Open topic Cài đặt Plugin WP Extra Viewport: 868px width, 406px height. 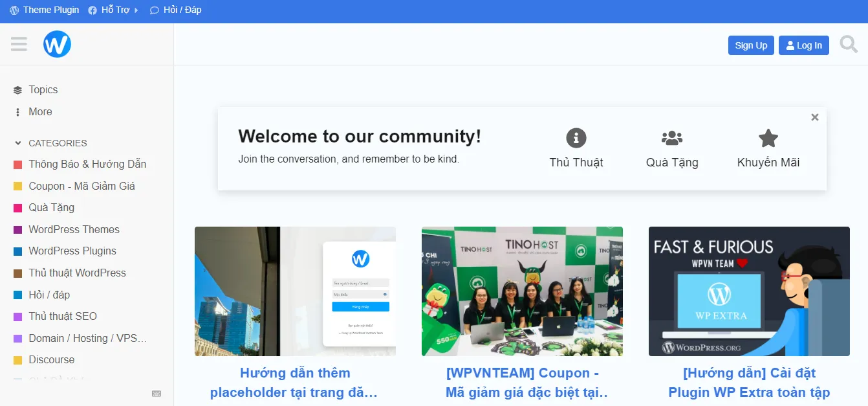click(749, 383)
